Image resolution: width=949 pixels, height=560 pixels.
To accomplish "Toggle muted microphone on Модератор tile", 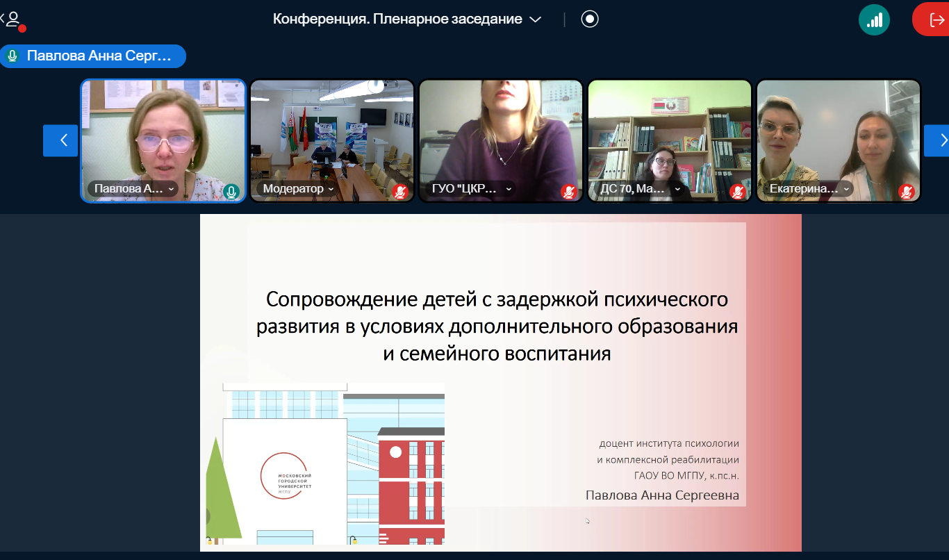I will tap(399, 192).
